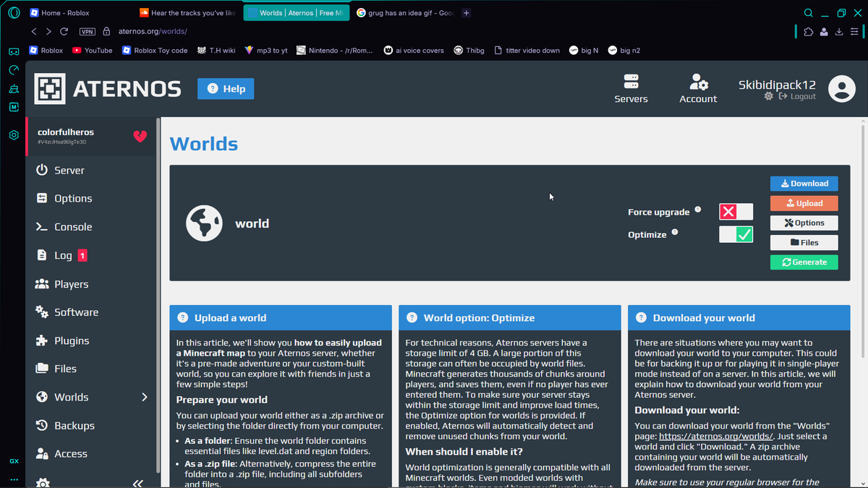The image size is (868, 488).
Task: Open the YouTube bookmark
Action: (92, 51)
